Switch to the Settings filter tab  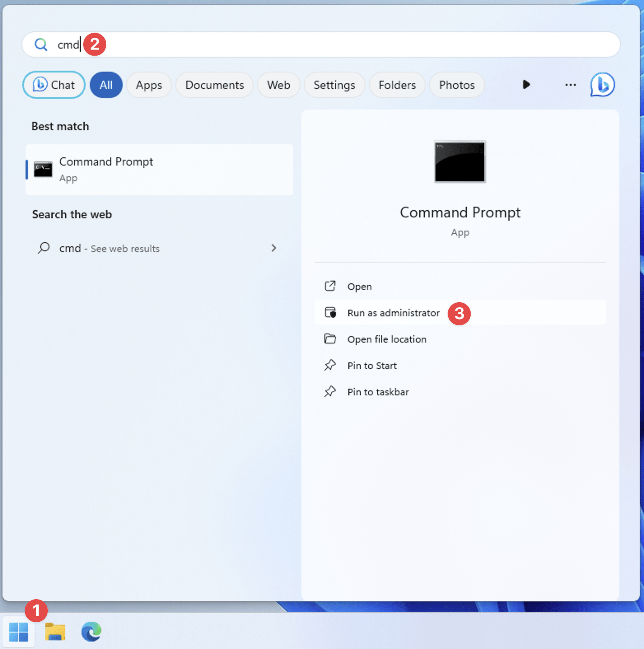(x=334, y=85)
